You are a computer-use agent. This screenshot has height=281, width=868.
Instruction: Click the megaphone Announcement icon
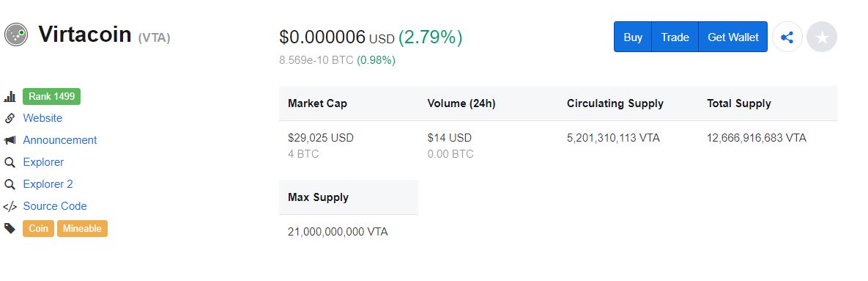(x=10, y=140)
